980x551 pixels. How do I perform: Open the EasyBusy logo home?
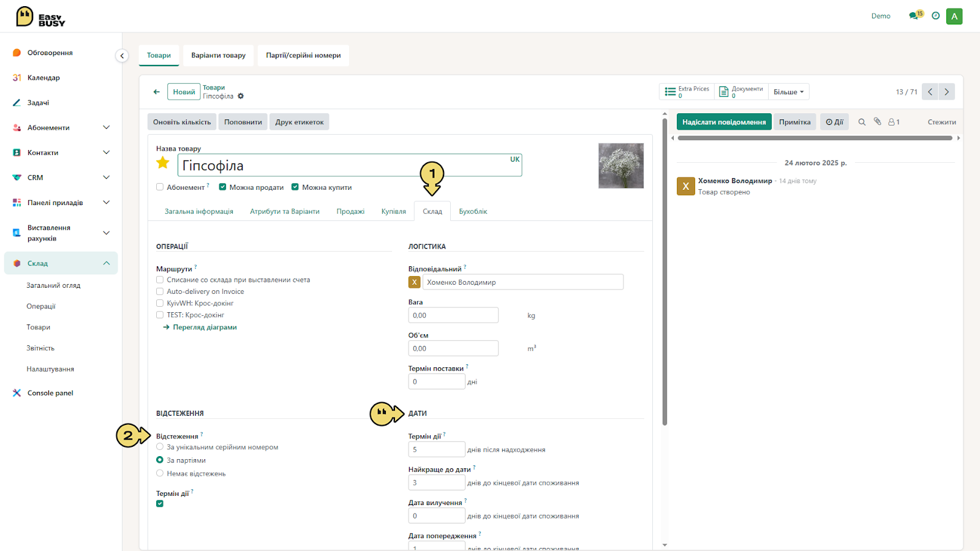coord(40,17)
